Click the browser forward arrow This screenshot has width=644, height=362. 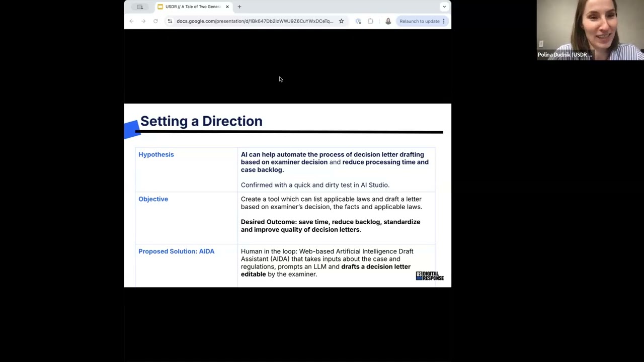click(x=143, y=21)
